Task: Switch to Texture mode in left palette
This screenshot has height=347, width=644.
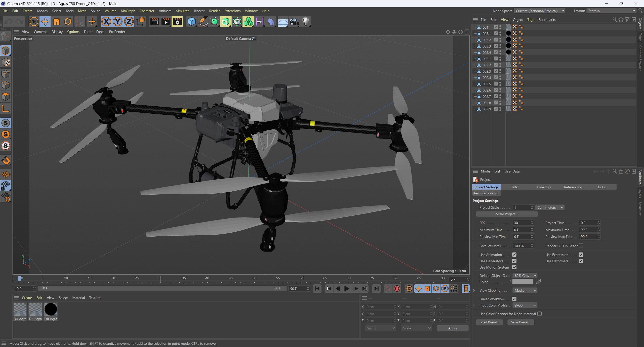Action: pyautogui.click(x=6, y=62)
